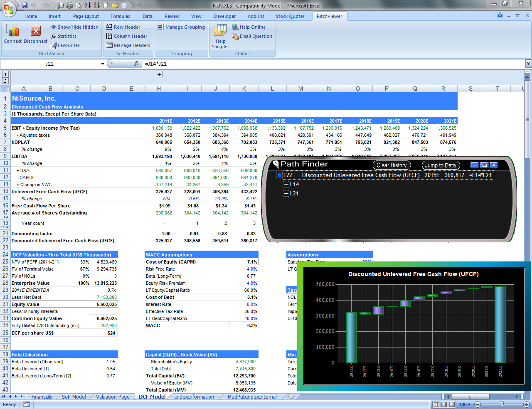
Task: Open WACC Assumptions header link
Action: pyautogui.click(x=169, y=255)
